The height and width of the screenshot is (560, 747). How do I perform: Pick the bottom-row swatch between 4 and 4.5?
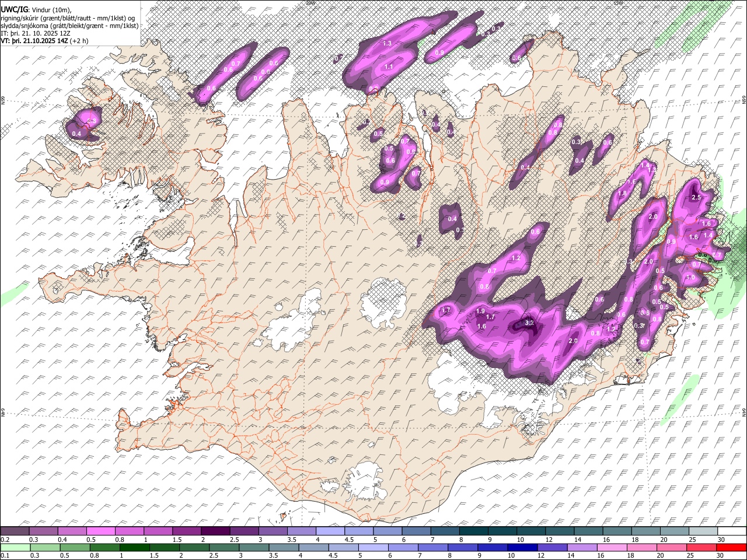point(314,547)
